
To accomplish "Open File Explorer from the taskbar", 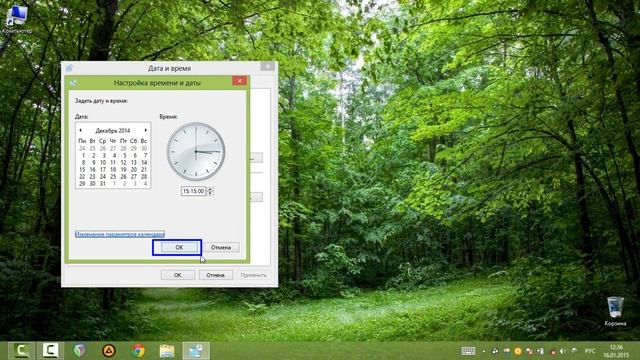I will point(167,351).
